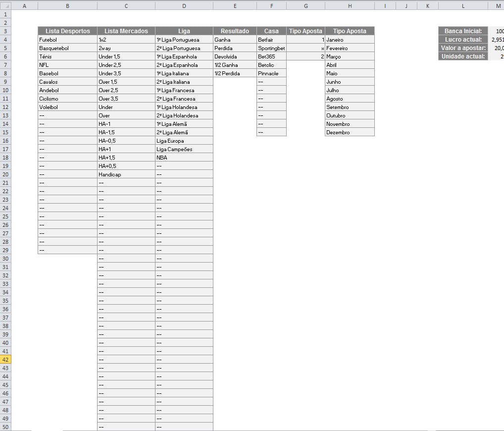Select the Liga Campeões cell
The height and width of the screenshot is (431, 504).
coord(184,149)
